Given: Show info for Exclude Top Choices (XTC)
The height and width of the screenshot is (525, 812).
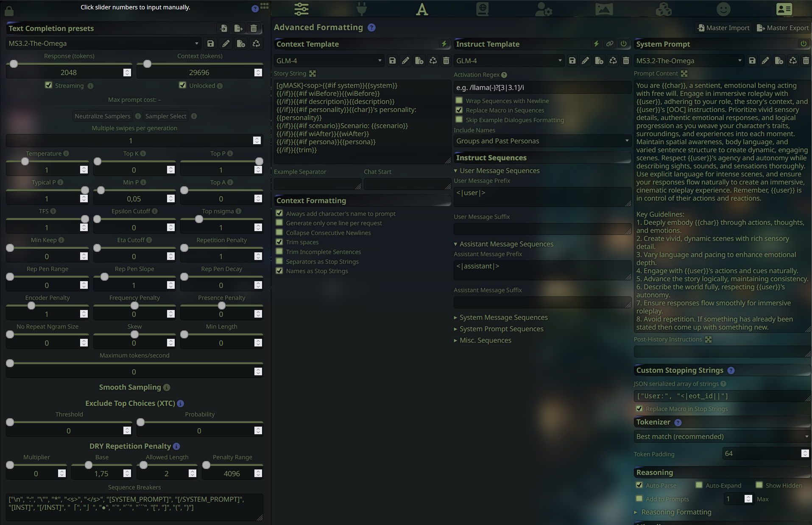Looking at the screenshot, I should pyautogui.click(x=181, y=403).
